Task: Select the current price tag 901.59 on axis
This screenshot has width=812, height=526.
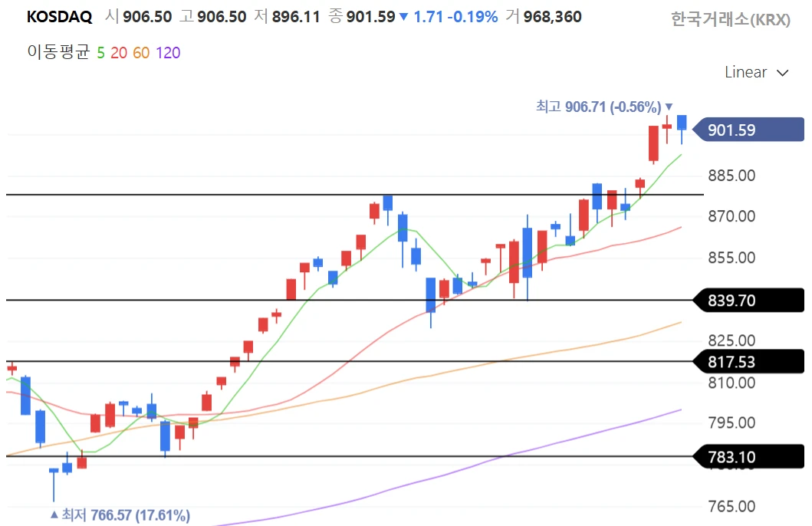Action: [741, 130]
